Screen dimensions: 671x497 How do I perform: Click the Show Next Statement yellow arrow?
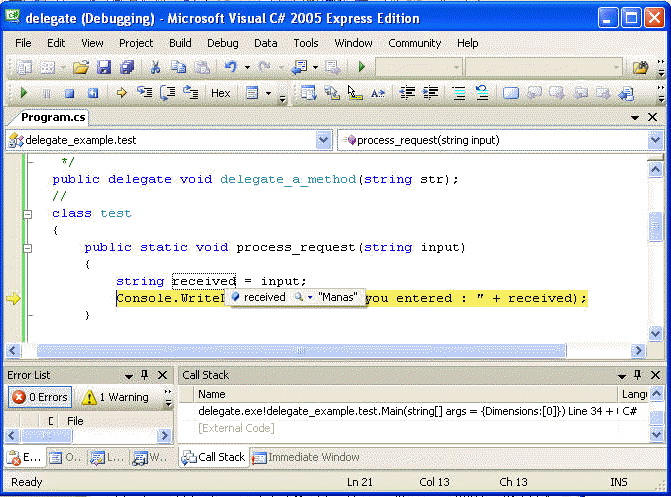click(121, 93)
